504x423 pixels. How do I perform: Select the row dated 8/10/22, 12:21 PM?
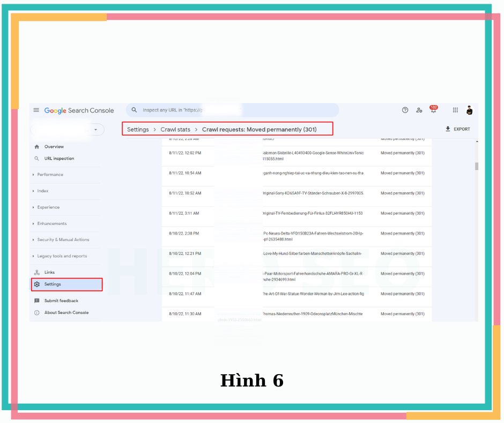point(297,257)
